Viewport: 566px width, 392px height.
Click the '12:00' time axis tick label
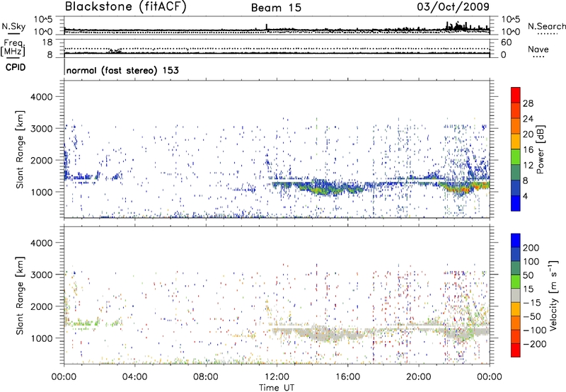[277, 377]
